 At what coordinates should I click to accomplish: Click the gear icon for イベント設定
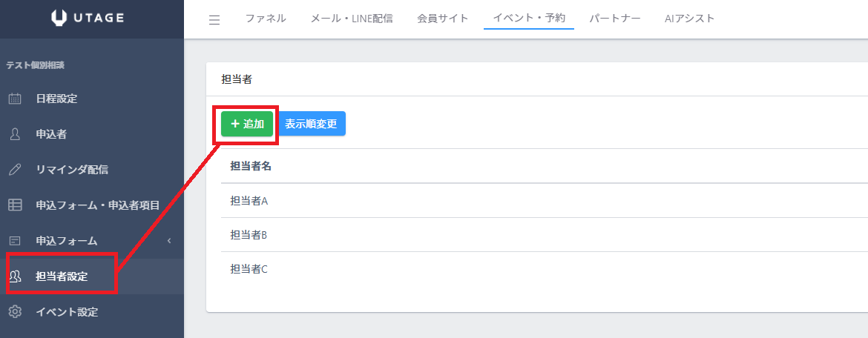(15, 312)
